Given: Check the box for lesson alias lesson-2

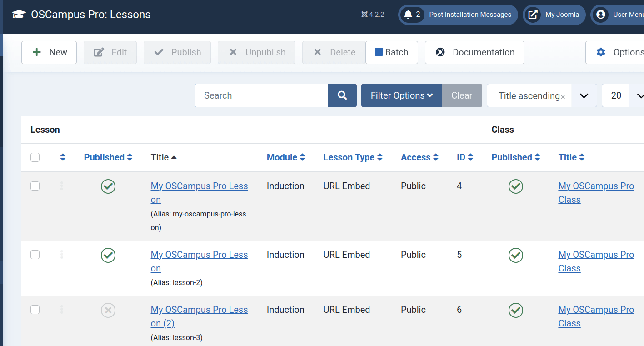Looking at the screenshot, I should [35, 255].
